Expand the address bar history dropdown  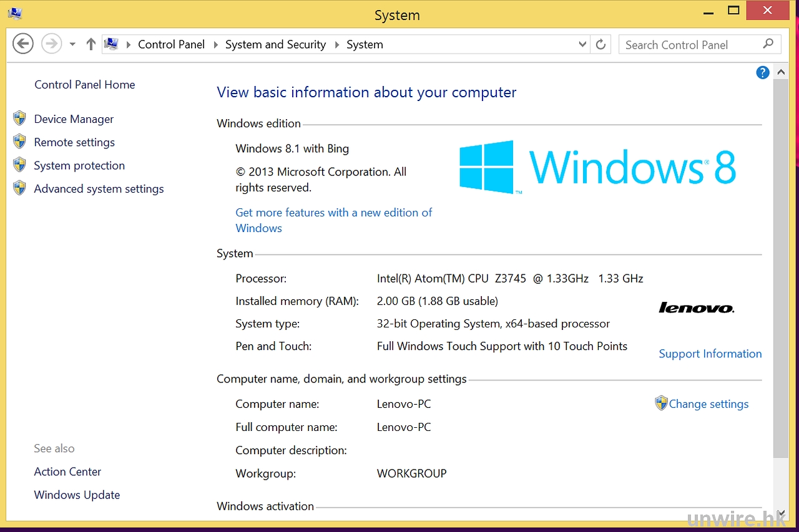[582, 44]
